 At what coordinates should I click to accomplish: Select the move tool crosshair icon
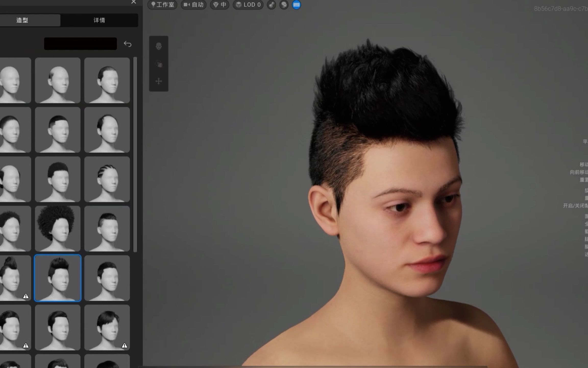tap(159, 81)
